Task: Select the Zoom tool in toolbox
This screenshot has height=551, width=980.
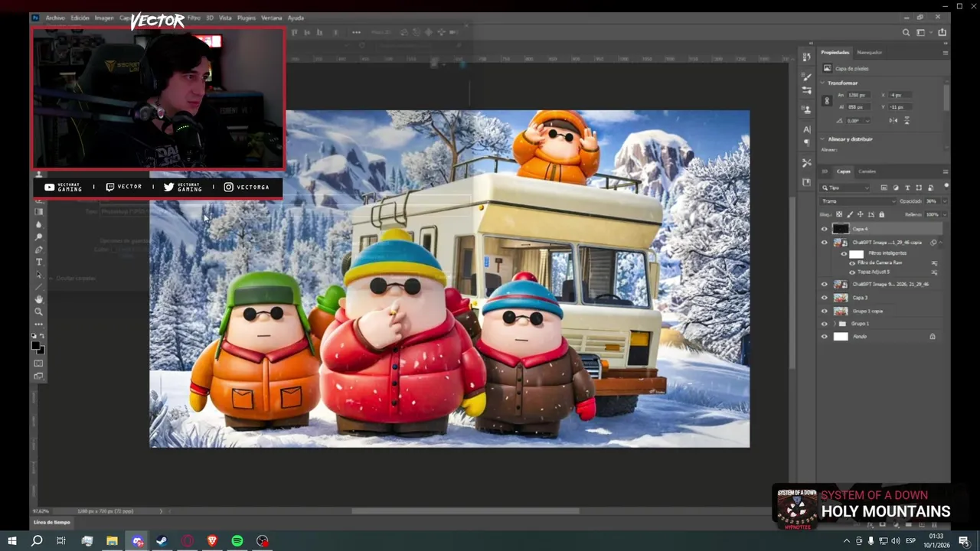Action: (39, 311)
